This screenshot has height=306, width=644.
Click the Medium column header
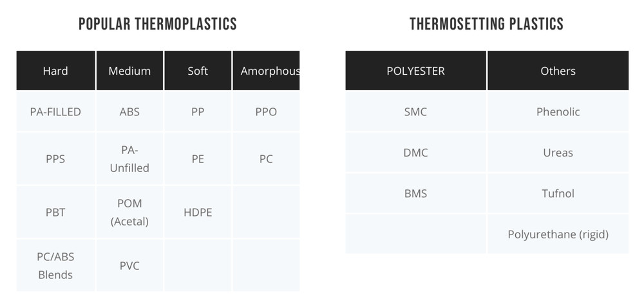click(x=129, y=71)
